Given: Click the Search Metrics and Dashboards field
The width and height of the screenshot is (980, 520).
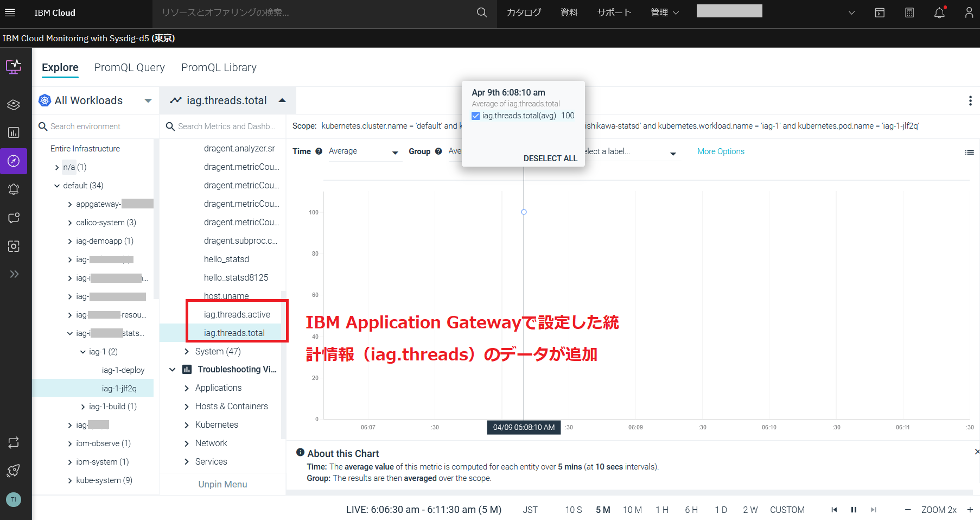Looking at the screenshot, I should (x=222, y=126).
